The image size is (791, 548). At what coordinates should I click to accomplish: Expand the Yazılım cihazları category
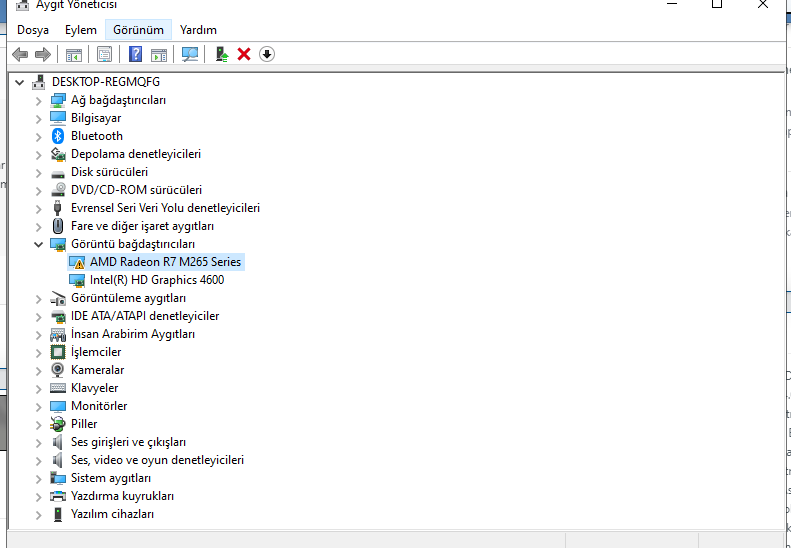click(38, 515)
